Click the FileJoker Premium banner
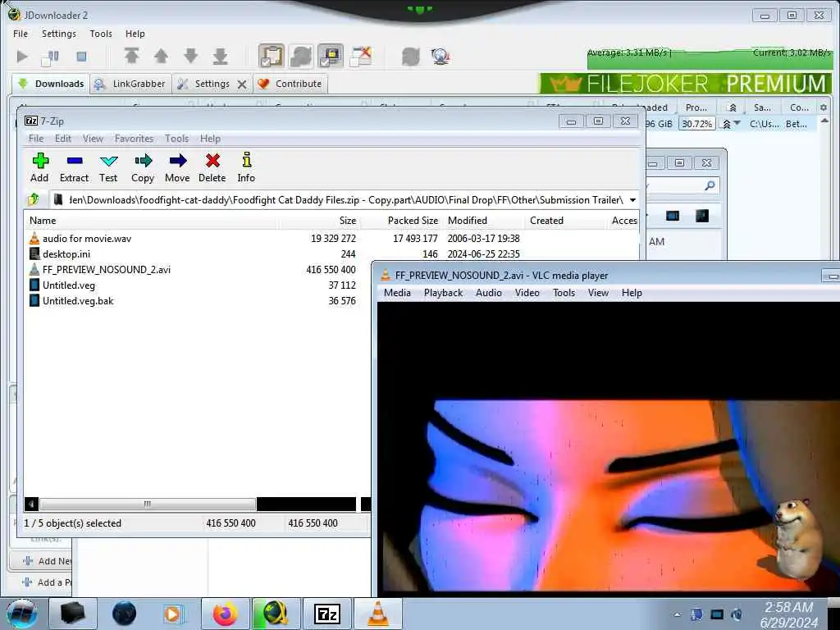The image size is (840, 630). (x=685, y=84)
